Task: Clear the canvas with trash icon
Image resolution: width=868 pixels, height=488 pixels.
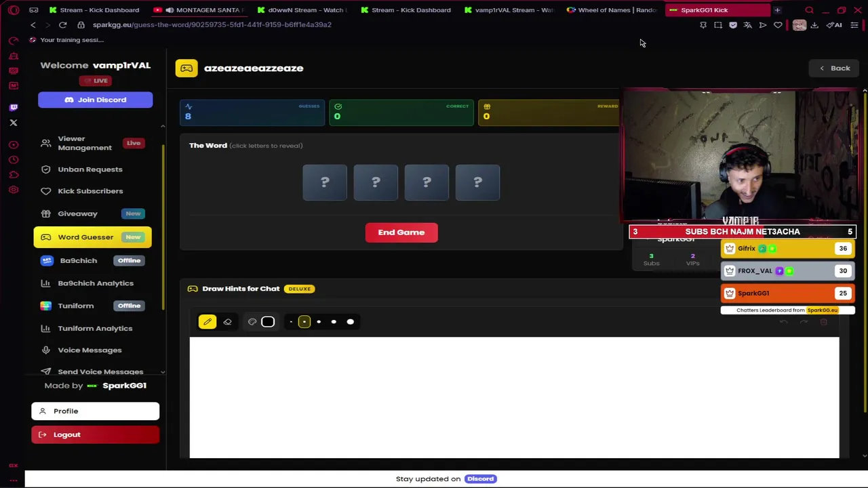Action: coord(824,322)
